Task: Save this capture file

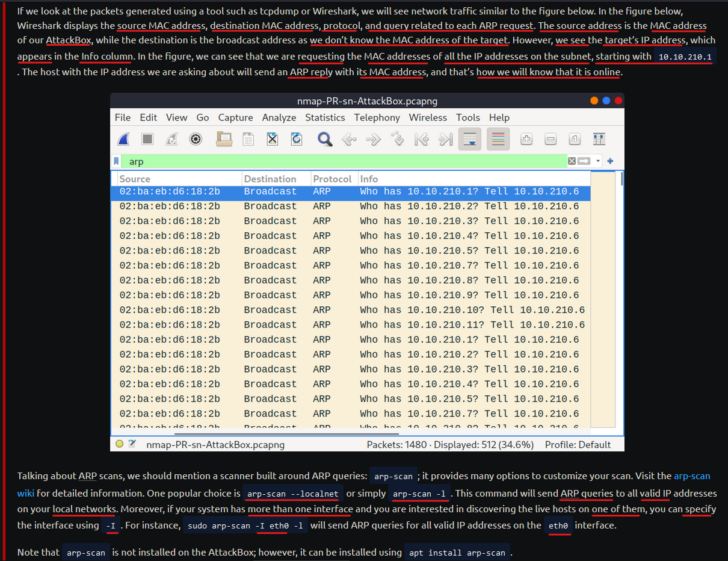Action: click(248, 140)
